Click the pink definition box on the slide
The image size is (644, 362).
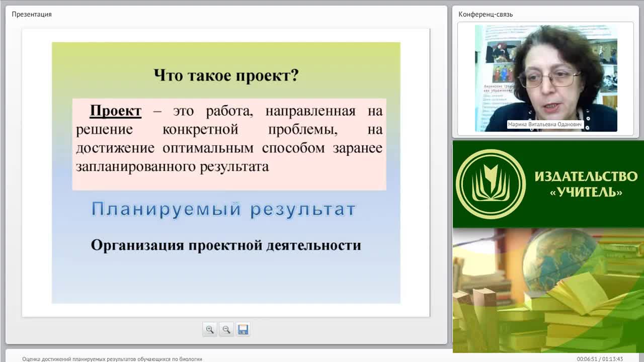tap(229, 144)
